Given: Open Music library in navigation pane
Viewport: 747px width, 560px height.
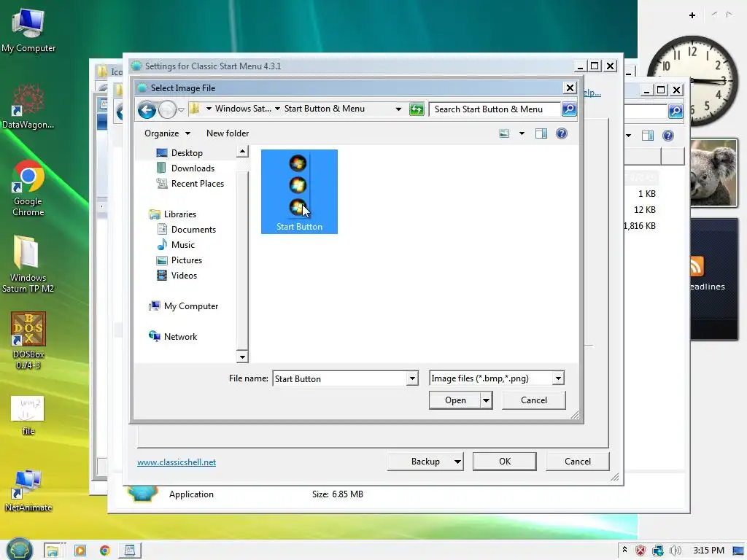Looking at the screenshot, I should tap(182, 245).
